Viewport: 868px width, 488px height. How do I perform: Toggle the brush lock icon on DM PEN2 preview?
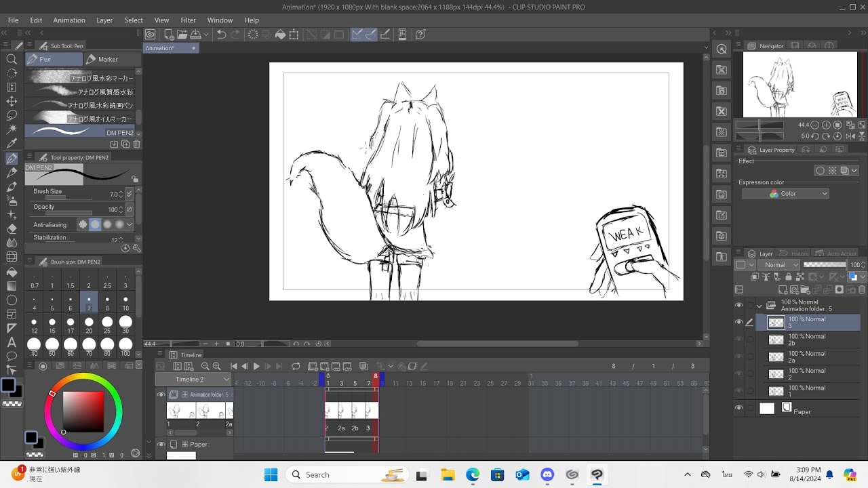(x=135, y=180)
